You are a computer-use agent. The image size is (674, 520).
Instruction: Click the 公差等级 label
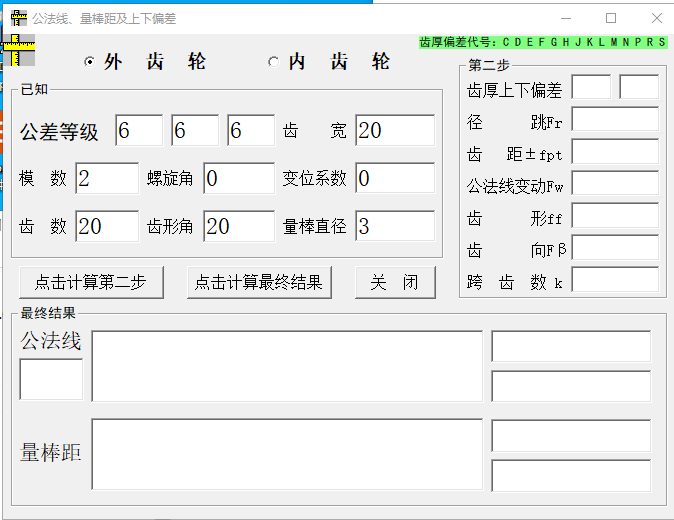59,132
